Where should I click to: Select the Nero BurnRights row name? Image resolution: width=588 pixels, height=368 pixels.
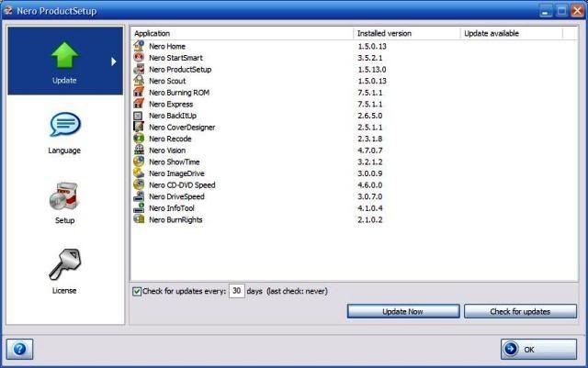coord(175,219)
